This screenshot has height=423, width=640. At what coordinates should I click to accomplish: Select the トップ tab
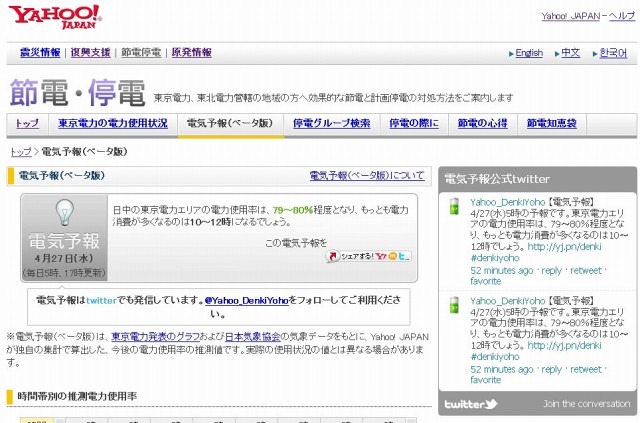[27, 123]
